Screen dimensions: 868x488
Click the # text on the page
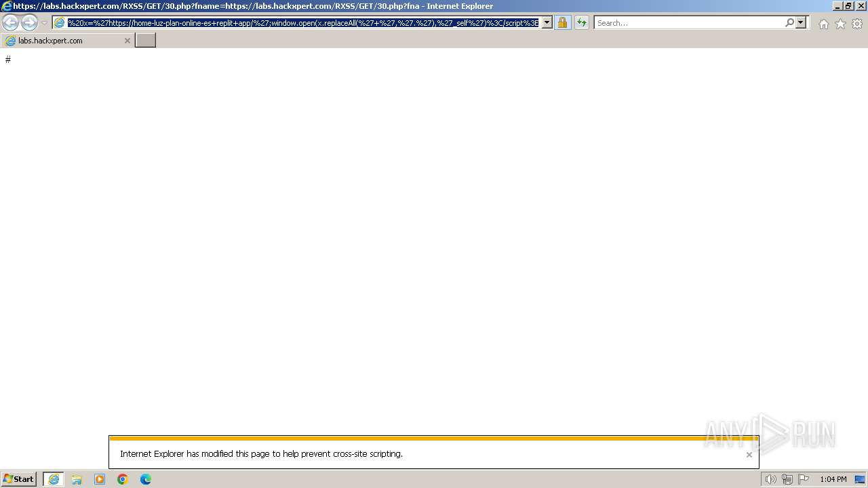click(8, 60)
